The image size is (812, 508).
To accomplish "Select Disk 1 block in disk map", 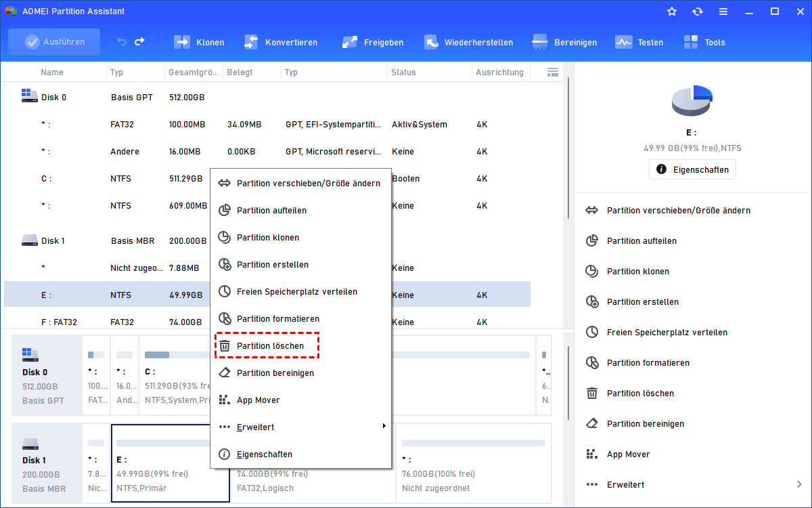I will pyautogui.click(x=47, y=463).
